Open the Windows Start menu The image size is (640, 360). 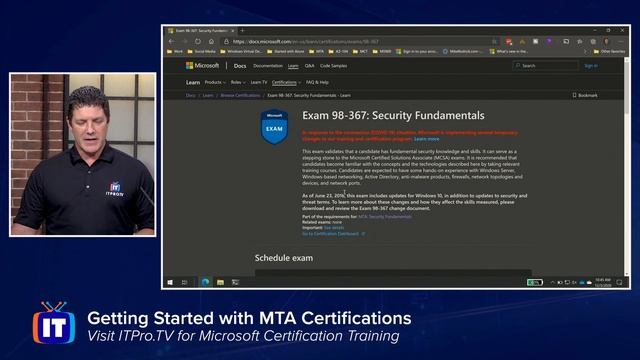(170, 282)
